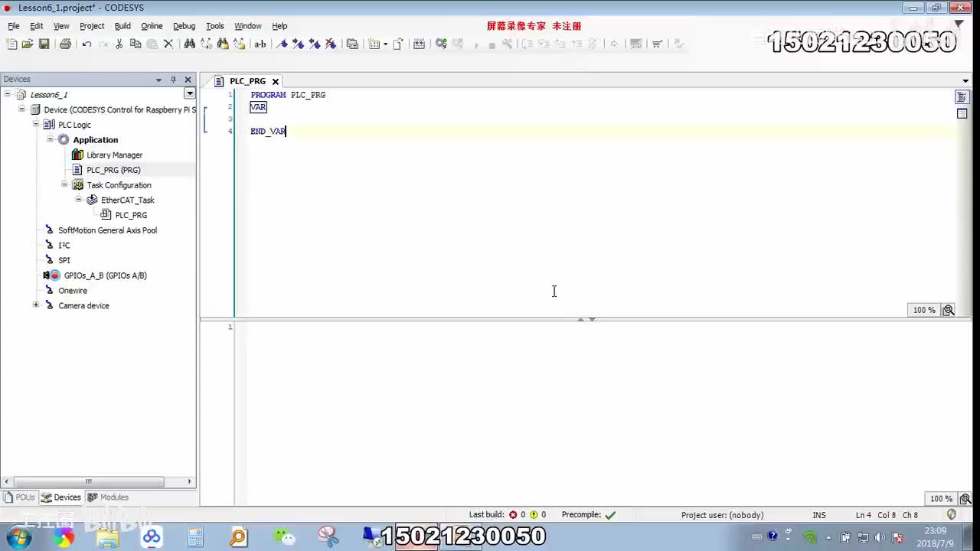Copy the selection to clipboard
This screenshot has width=980, height=551.
tap(136, 44)
